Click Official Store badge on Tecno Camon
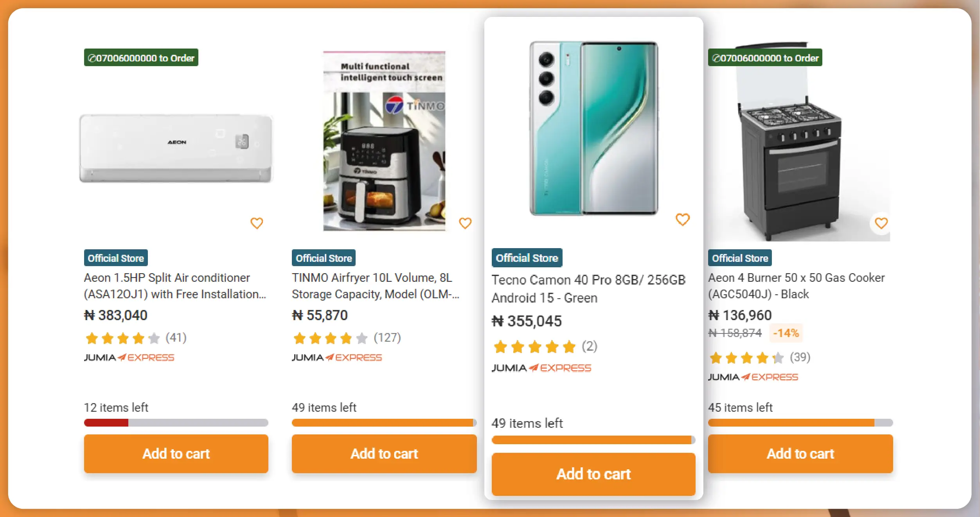This screenshot has width=980, height=517. click(x=527, y=258)
